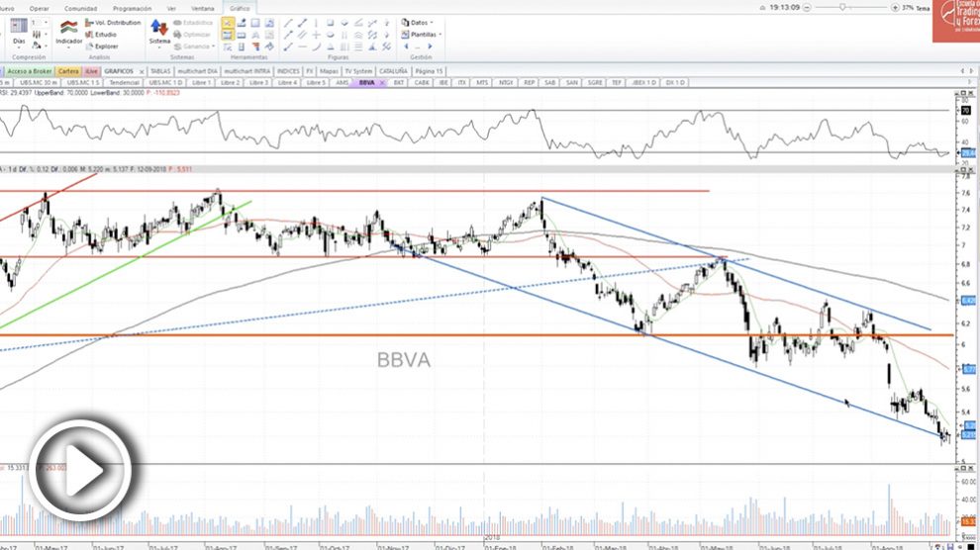Open the Sistema dropdown arrow
The image size is (980, 550).
coord(159,47)
